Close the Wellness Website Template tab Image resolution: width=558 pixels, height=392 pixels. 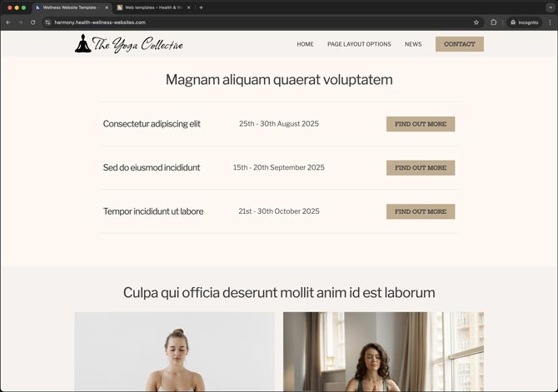107,7
